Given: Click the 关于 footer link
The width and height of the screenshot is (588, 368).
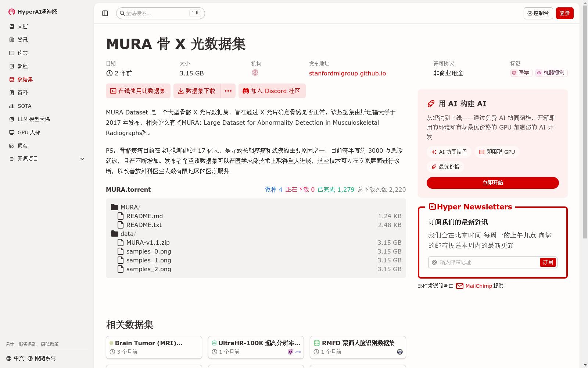Looking at the screenshot, I should [x=10, y=344].
